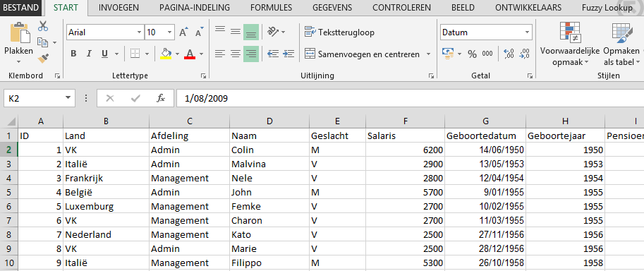
Task: Decrease font size with small A icon
Action: pos(199,32)
